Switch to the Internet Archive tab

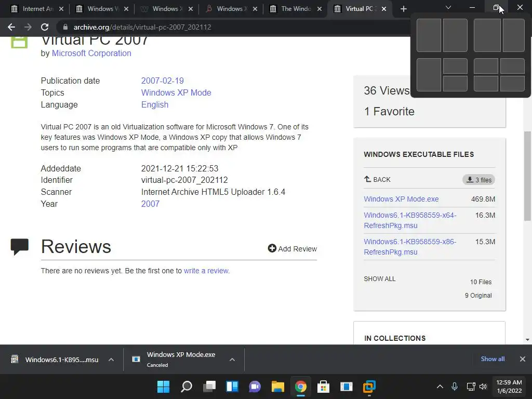click(x=33, y=9)
